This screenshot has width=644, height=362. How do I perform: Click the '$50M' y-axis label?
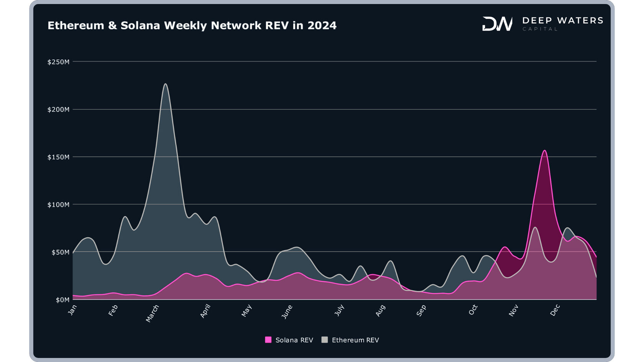click(61, 252)
